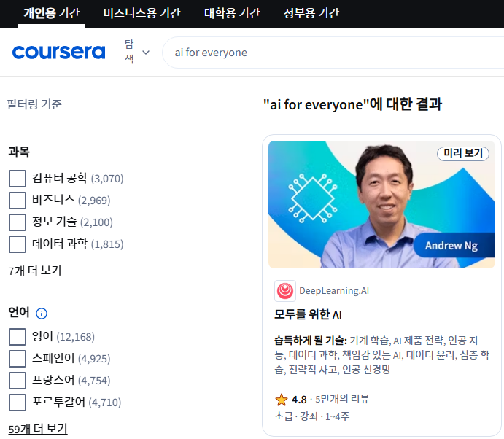Image resolution: width=504 pixels, height=439 pixels.
Task: Select the 개인용 기간 tab
Action: click(52, 14)
